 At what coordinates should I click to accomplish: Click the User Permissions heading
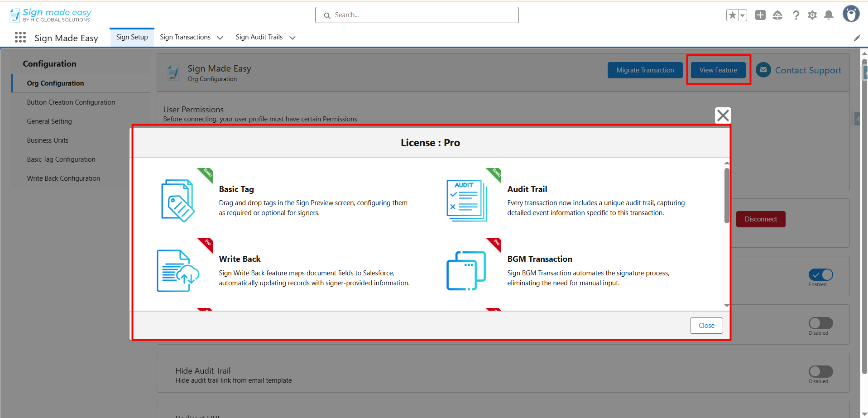click(193, 110)
